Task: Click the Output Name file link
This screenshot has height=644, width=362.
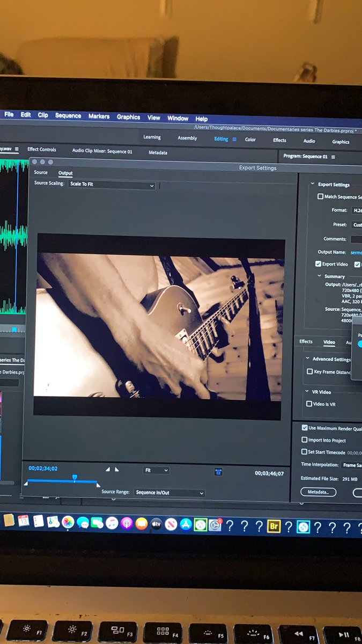Action: pos(356,252)
